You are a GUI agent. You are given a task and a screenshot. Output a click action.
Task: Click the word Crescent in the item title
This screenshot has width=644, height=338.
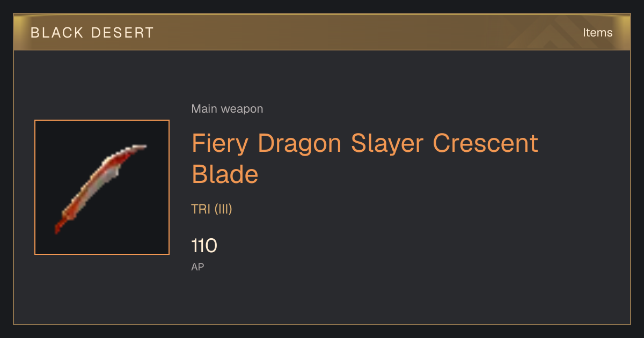click(485, 143)
